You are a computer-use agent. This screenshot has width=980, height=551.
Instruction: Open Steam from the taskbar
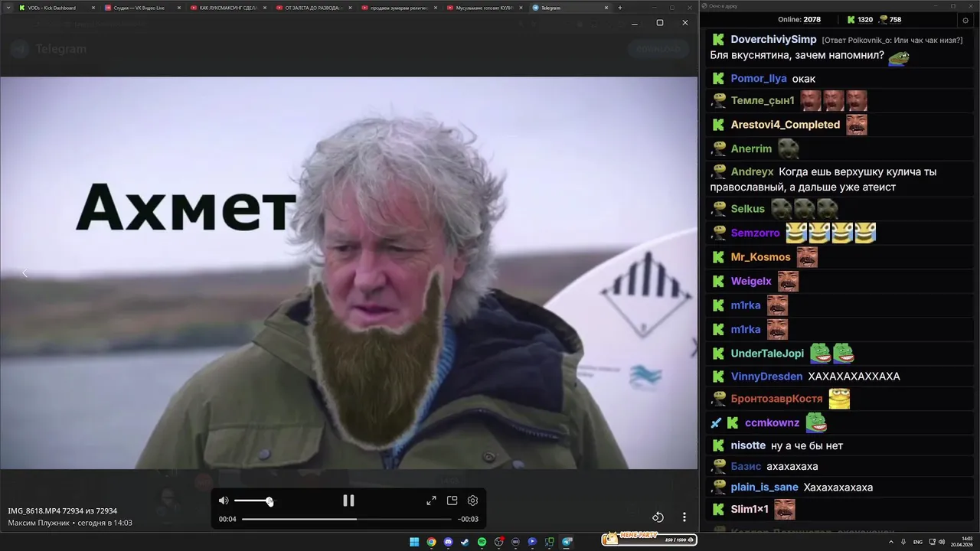coord(465,542)
